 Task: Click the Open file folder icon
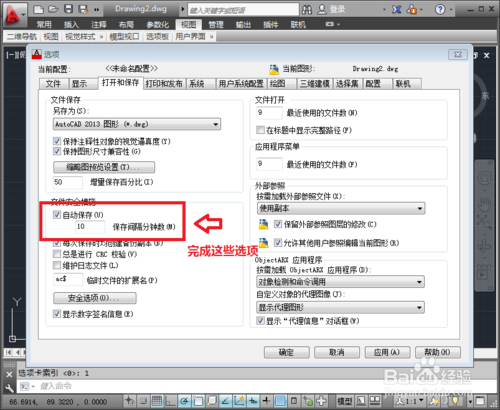(x=53, y=9)
